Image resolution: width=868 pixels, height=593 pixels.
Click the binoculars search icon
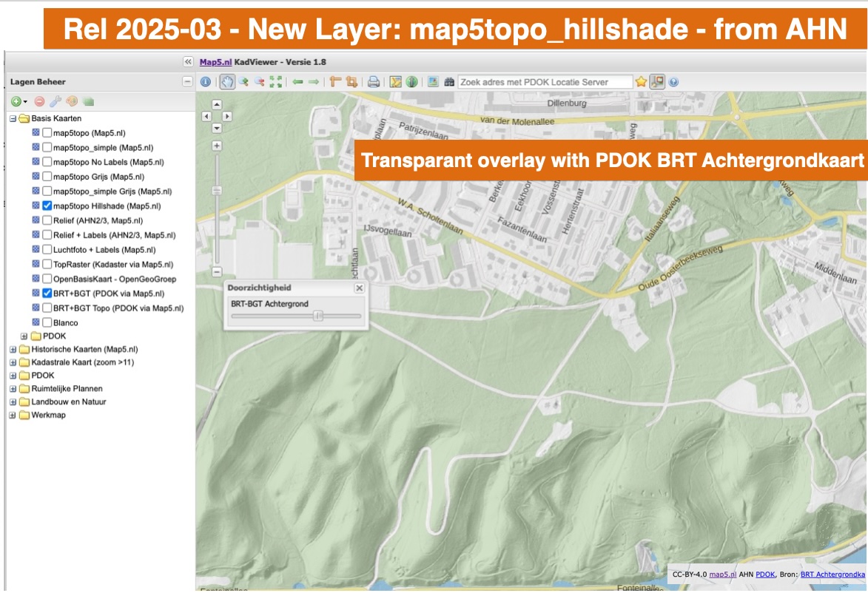(449, 82)
